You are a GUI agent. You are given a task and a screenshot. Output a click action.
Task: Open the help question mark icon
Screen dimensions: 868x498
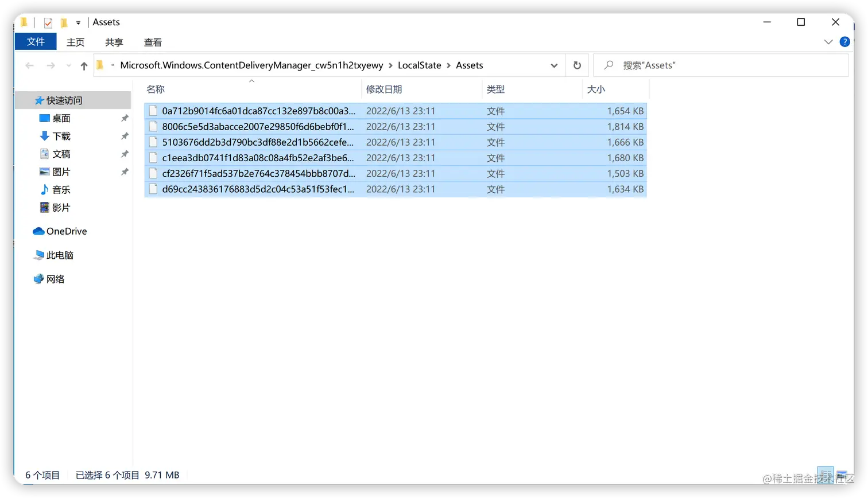pyautogui.click(x=844, y=42)
